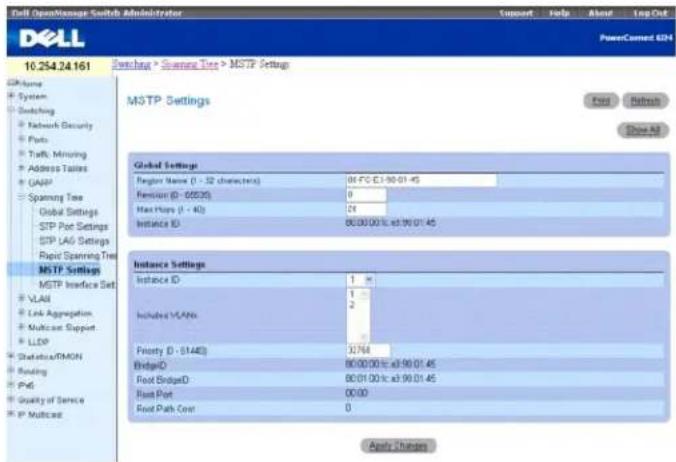Expand the IP Multicast node
The width and height of the screenshot is (676, 462).
(12, 414)
